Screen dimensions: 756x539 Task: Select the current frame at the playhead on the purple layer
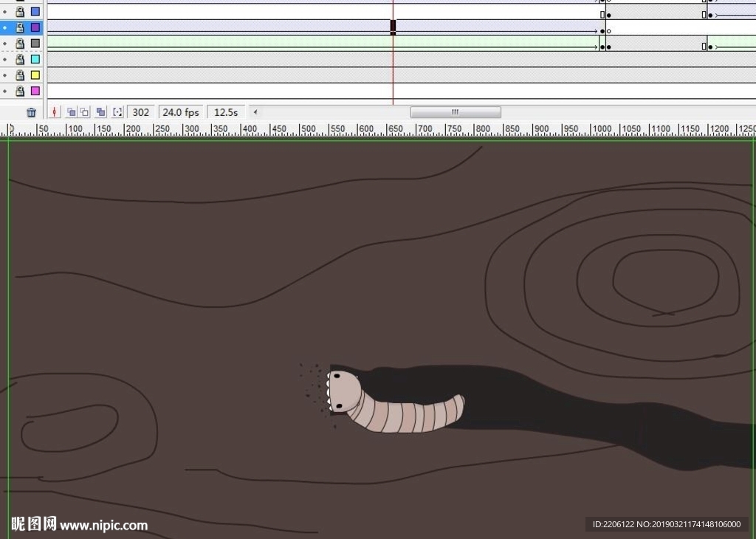point(393,27)
